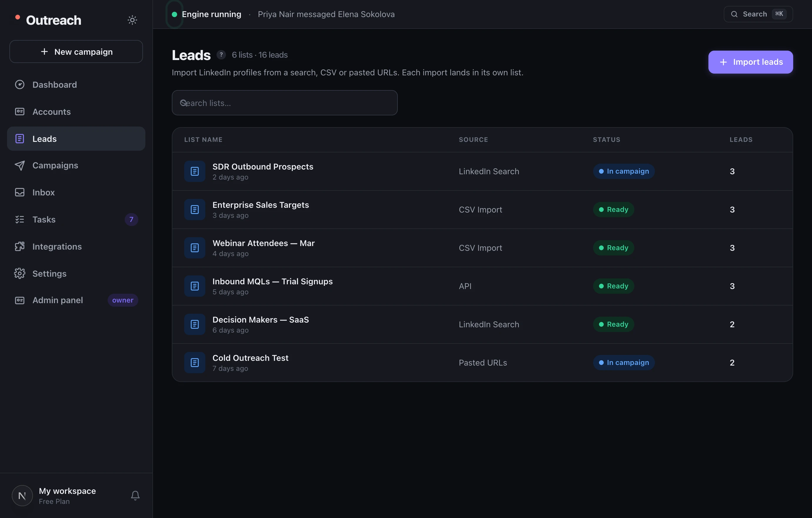Click My workspace label
This screenshot has height=518, width=812.
pos(67,491)
